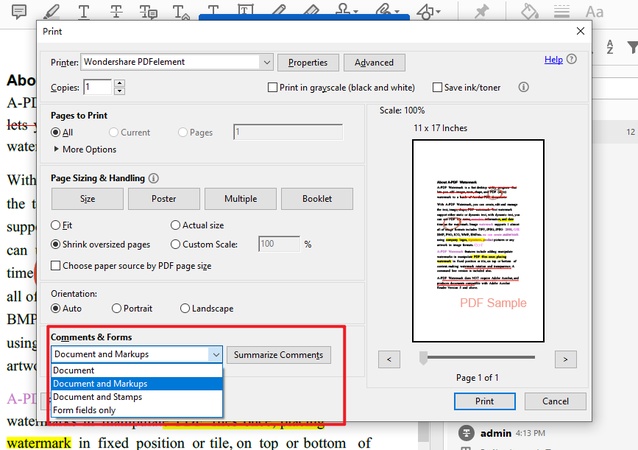The width and height of the screenshot is (638, 450).
Task: Select the Booklet page handling tab
Action: click(317, 199)
